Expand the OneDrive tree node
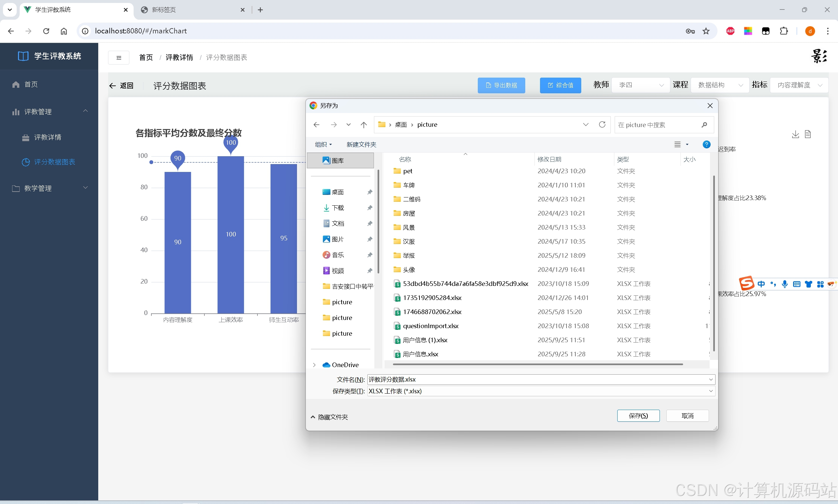Viewport: 838px width, 504px height. click(314, 365)
